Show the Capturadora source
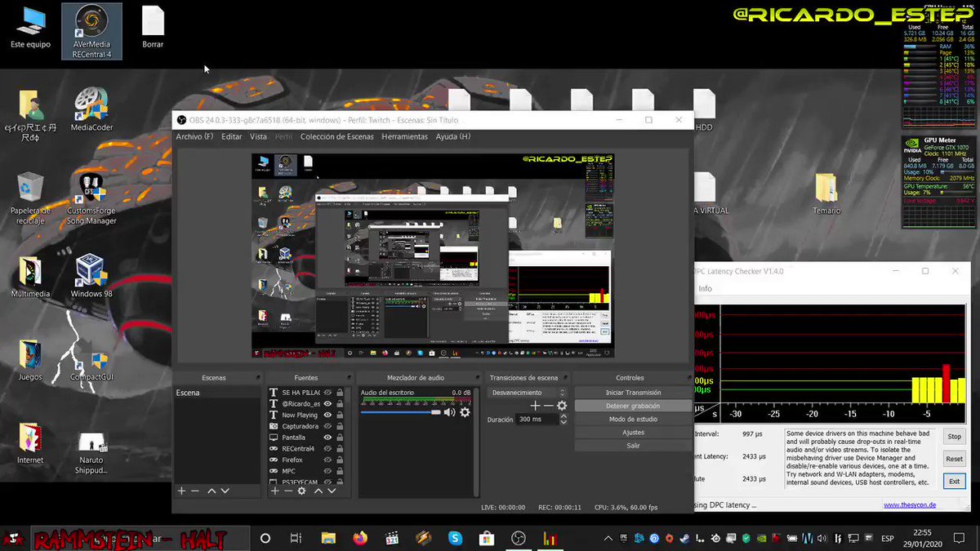This screenshot has width=980, height=551. [327, 426]
